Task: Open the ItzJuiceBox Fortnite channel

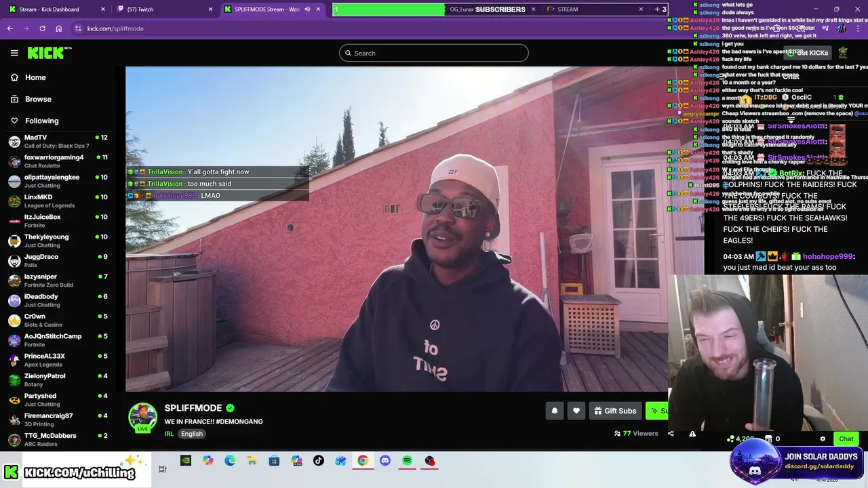Action: tap(58, 221)
